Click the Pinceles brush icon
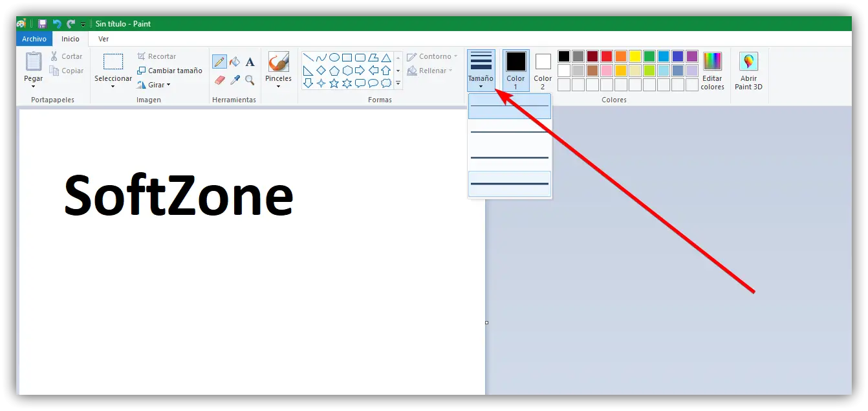 coord(278,62)
